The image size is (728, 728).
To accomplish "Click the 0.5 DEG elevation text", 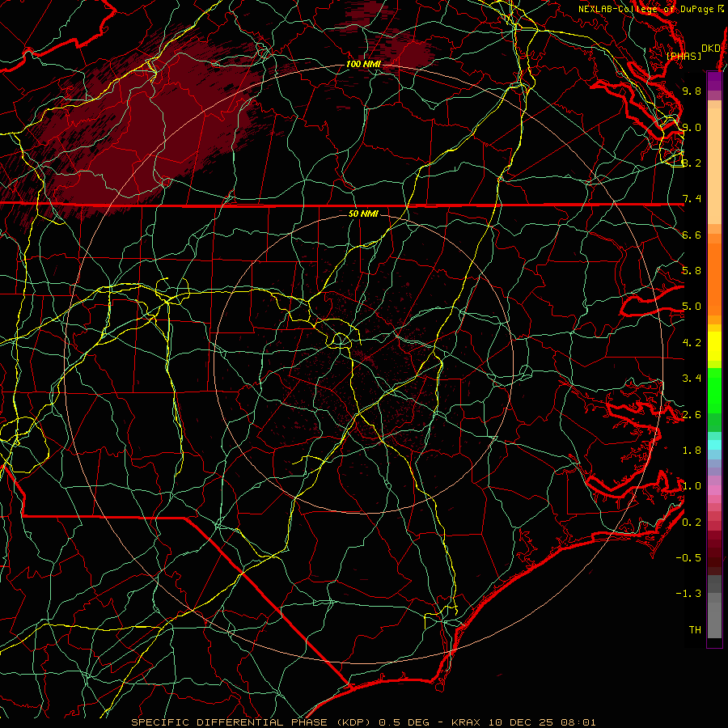I will (x=404, y=722).
